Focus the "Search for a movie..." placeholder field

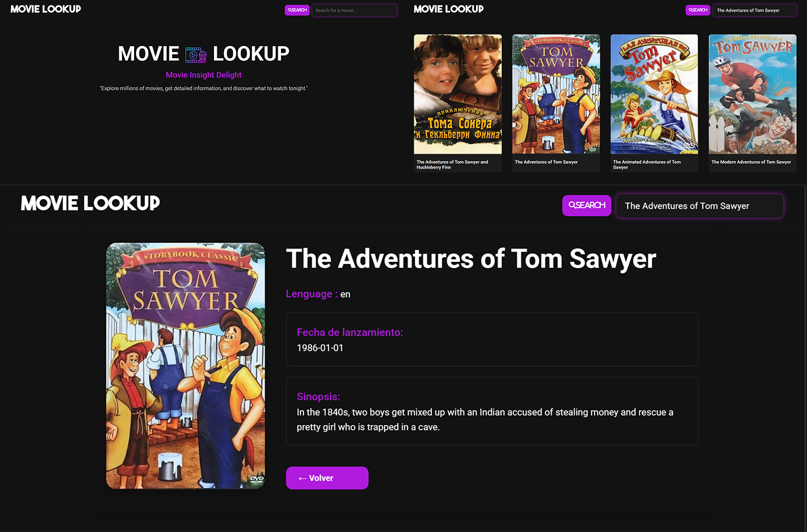pyautogui.click(x=354, y=10)
